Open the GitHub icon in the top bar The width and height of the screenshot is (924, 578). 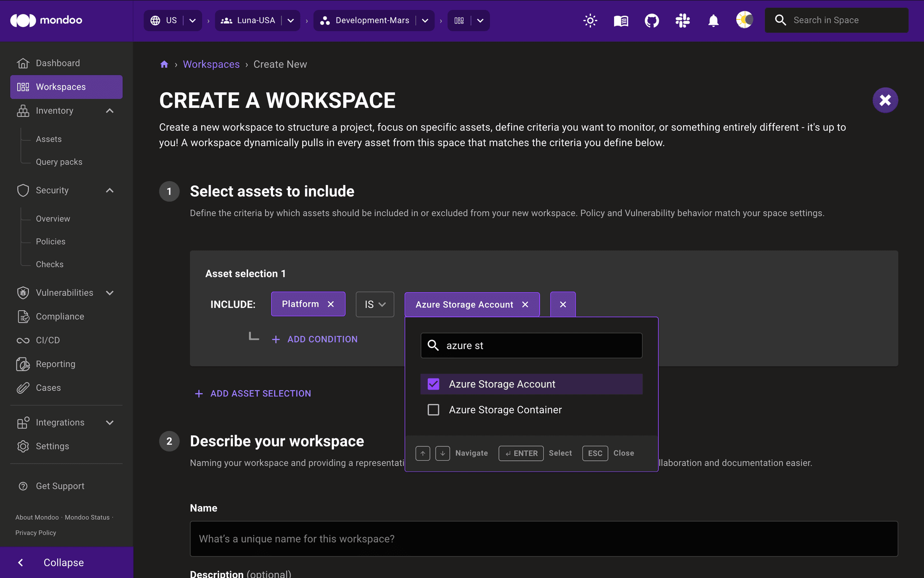click(x=651, y=20)
